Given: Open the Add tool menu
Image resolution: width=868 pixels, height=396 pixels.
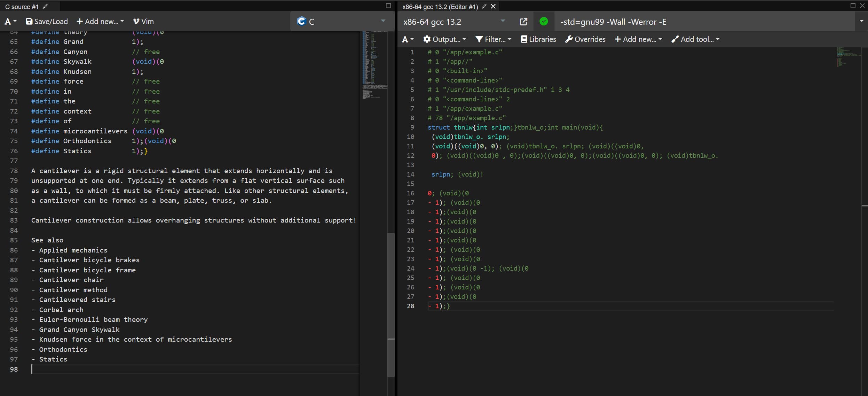Looking at the screenshot, I should tap(695, 39).
